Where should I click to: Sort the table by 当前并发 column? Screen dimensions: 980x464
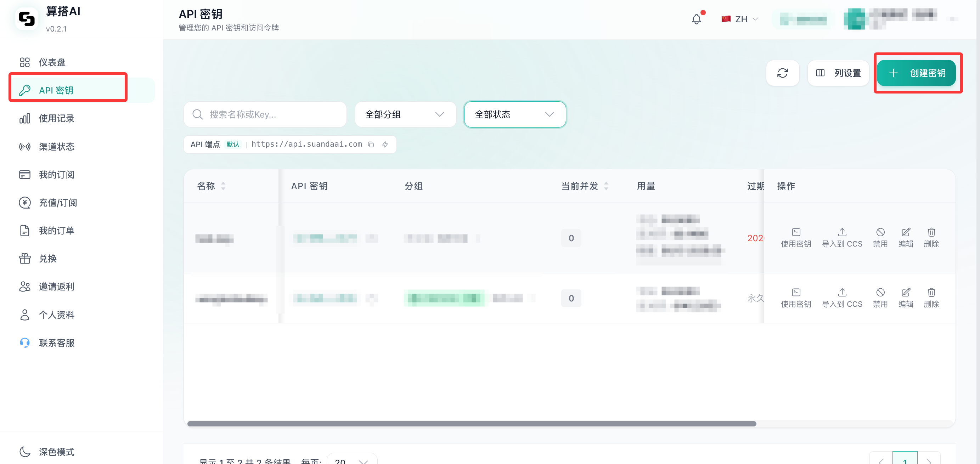point(585,186)
